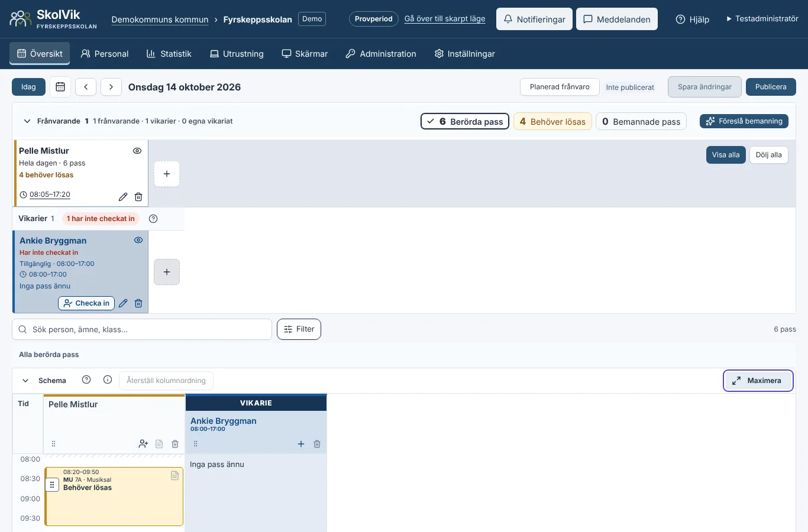
Task: Follow Gå över till skarpt läge link
Action: pyautogui.click(x=445, y=19)
